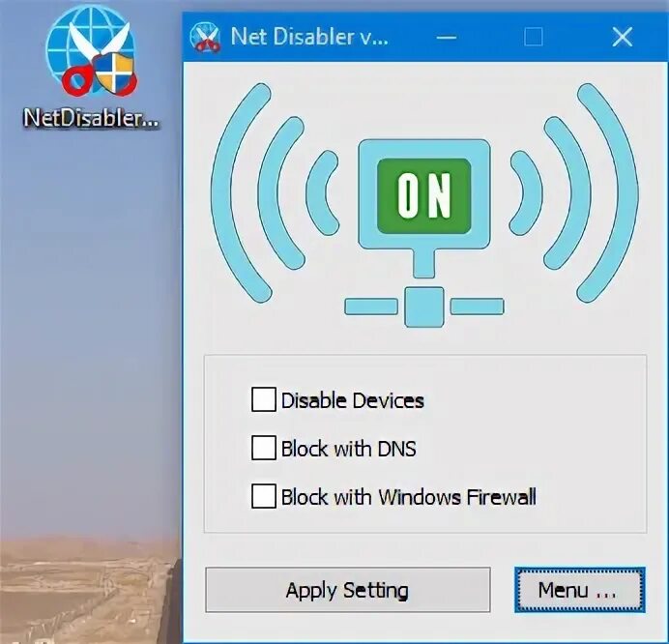Screen dimensions: 669x644
Task: Select the NetDisabler shortcut label on the desktop
Action: (x=91, y=117)
